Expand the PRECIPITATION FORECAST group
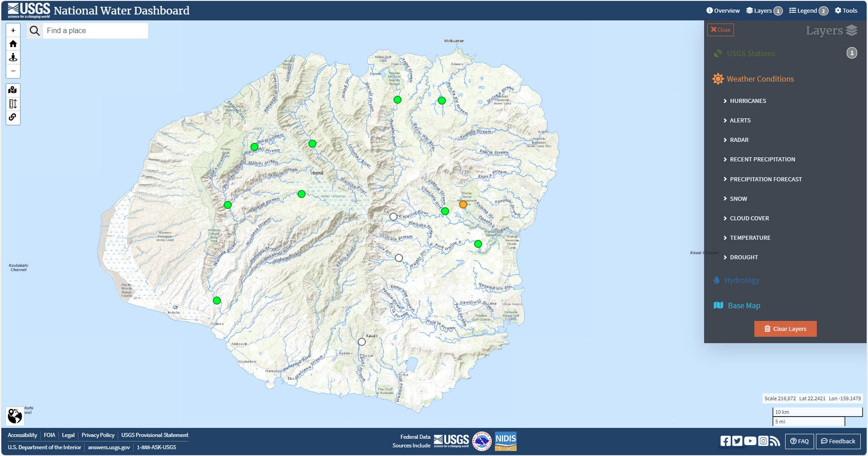 pyautogui.click(x=765, y=179)
